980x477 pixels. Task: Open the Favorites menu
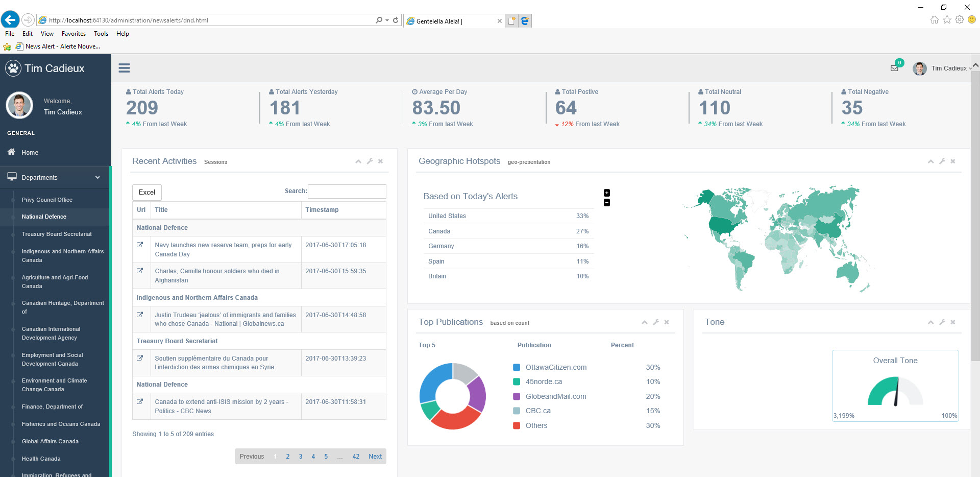pos(73,34)
